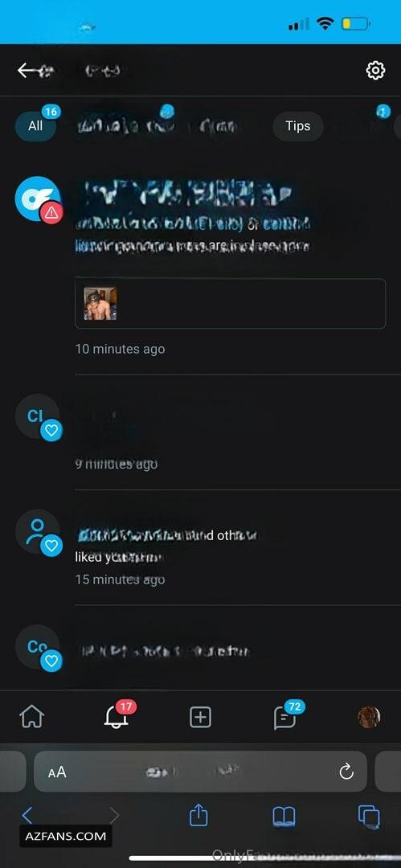This screenshot has width=401, height=868.
Task: Show open Safari tabs
Action: click(x=369, y=817)
